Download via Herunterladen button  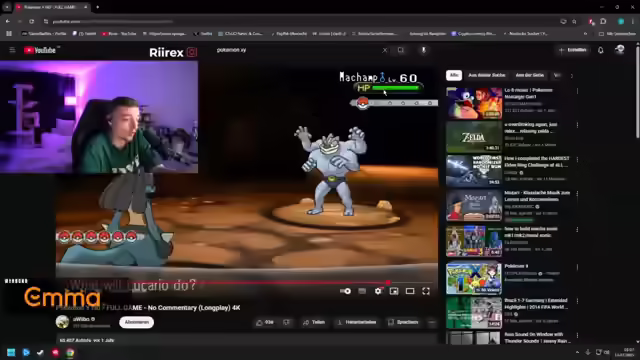click(x=357, y=322)
